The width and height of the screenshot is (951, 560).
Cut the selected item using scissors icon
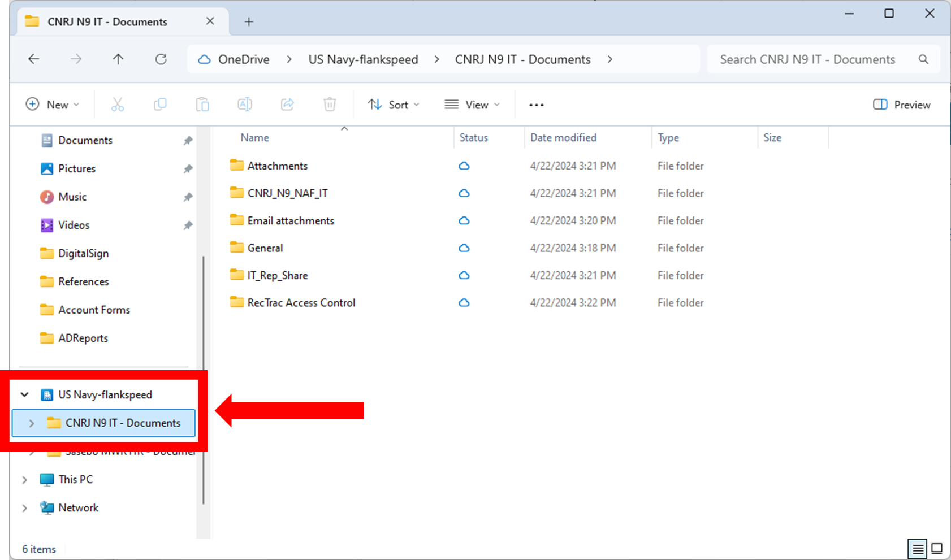[x=118, y=104]
